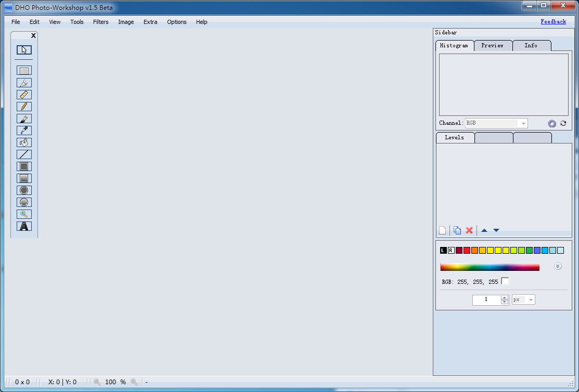Viewport: 579px width, 392px height.
Task: Pick the palest blue color swatch
Action: [561, 250]
